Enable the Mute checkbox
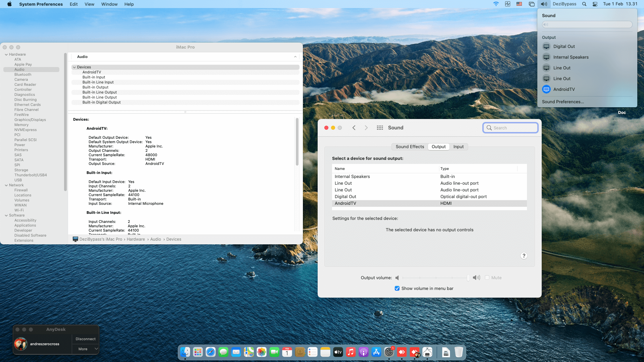This screenshot has height=362, width=644. [487, 278]
